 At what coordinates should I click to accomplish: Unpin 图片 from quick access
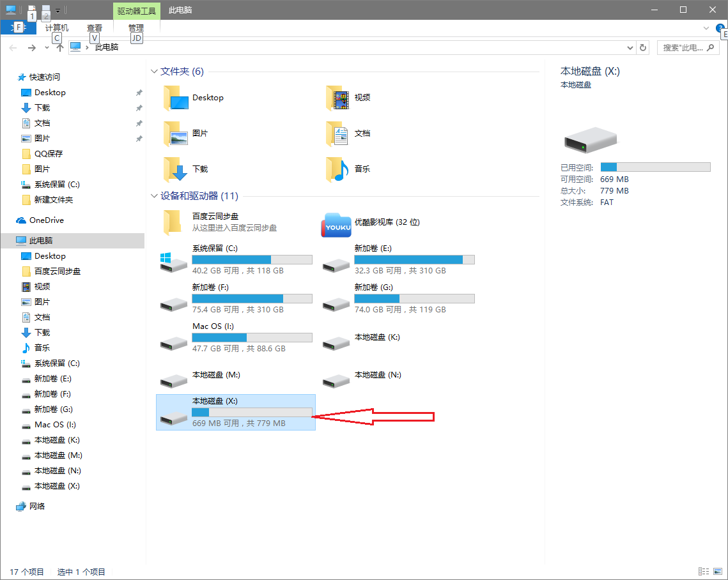click(x=139, y=139)
